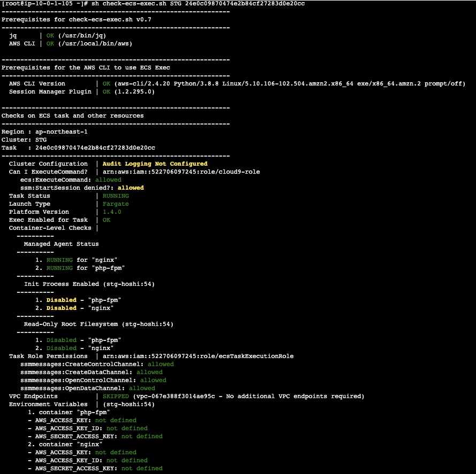The width and height of the screenshot is (476, 474).
Task: Click the Fargate launch type value
Action: [116, 204]
